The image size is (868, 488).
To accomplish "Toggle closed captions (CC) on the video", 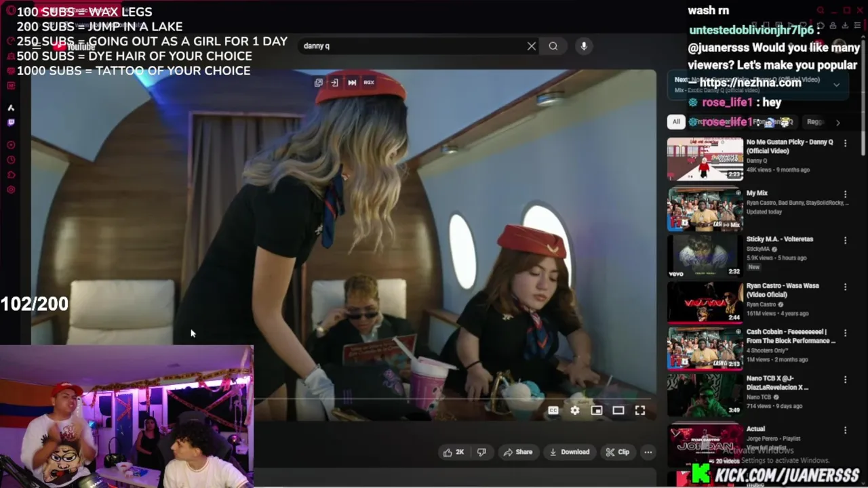I will (553, 410).
